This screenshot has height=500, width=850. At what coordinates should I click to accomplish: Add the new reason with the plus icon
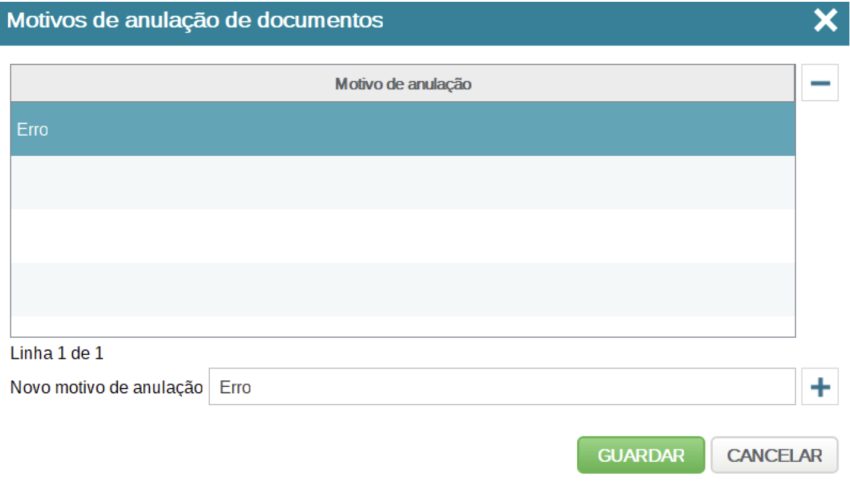click(x=820, y=387)
